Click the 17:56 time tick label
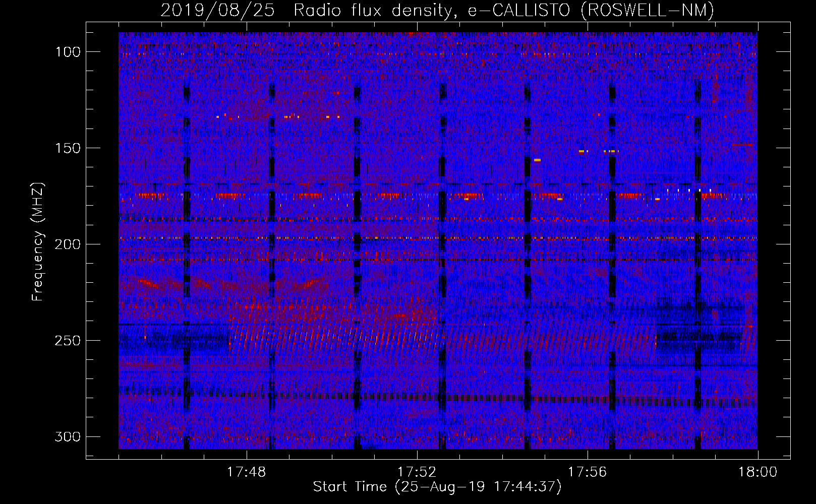 coord(588,472)
